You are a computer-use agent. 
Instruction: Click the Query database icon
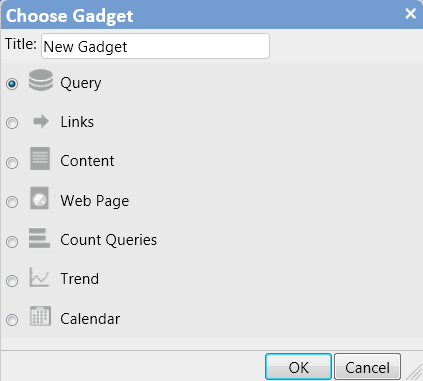[41, 80]
